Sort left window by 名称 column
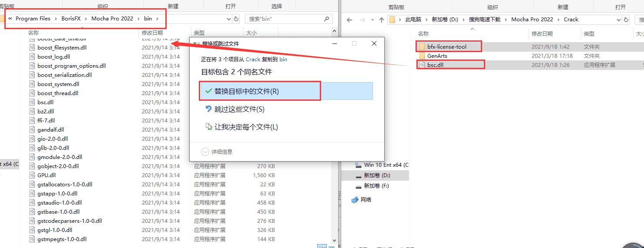644x248 pixels. pyautogui.click(x=33, y=33)
